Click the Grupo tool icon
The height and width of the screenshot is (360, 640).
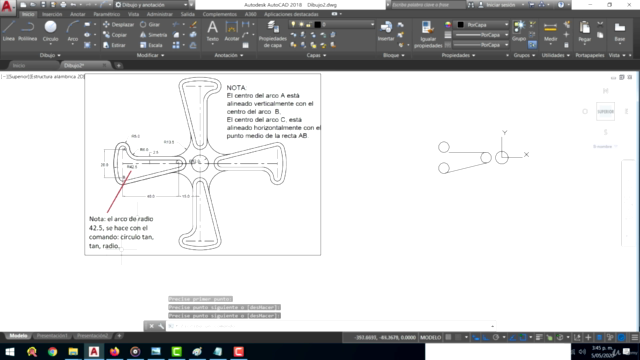519,31
